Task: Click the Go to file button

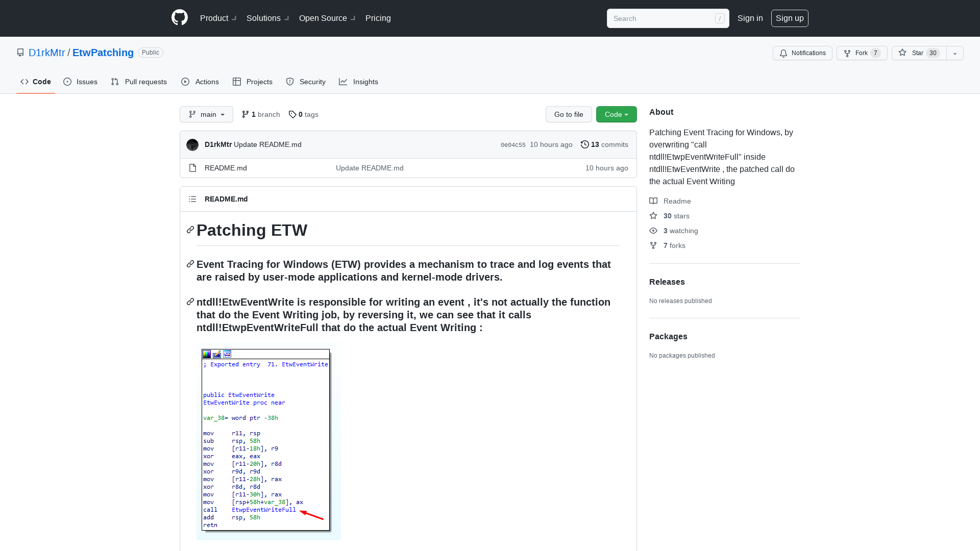Action: (569, 114)
